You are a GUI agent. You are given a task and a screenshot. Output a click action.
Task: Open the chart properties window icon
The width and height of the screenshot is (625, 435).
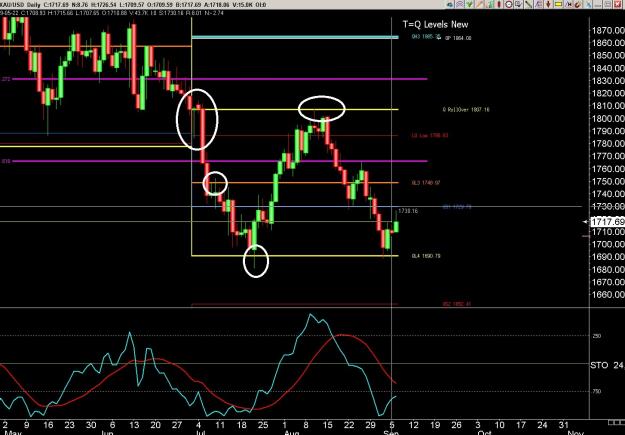point(519,4)
